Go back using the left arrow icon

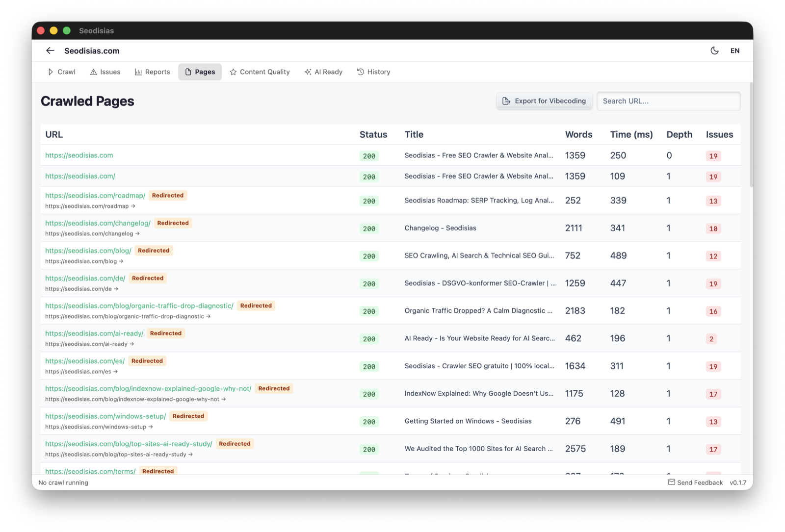coord(50,51)
